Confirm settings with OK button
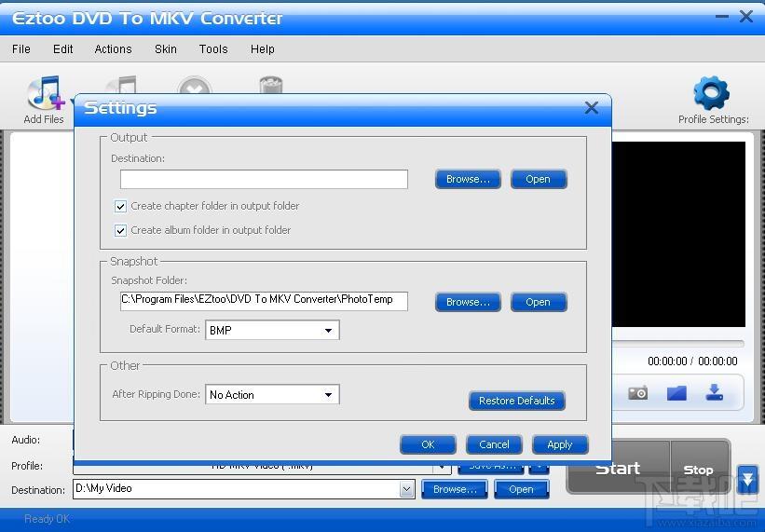The width and height of the screenshot is (765, 532). pyautogui.click(x=428, y=444)
